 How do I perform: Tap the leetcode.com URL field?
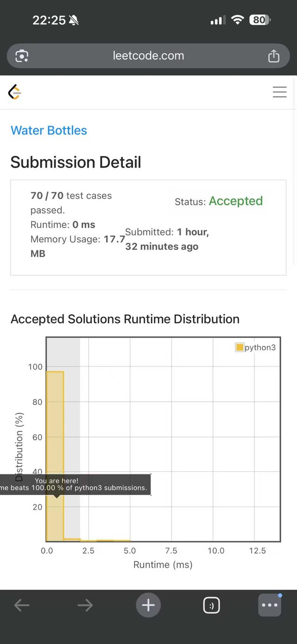click(x=148, y=56)
